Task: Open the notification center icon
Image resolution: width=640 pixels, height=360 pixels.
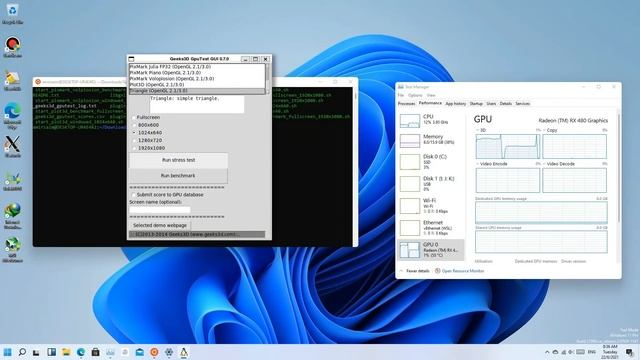Action: pyautogui.click(x=629, y=352)
